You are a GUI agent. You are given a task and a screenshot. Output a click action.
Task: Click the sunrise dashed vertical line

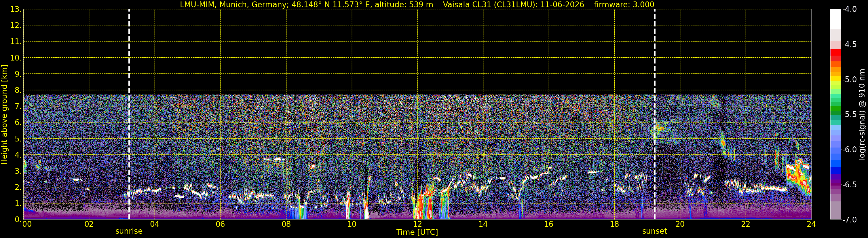click(129, 114)
